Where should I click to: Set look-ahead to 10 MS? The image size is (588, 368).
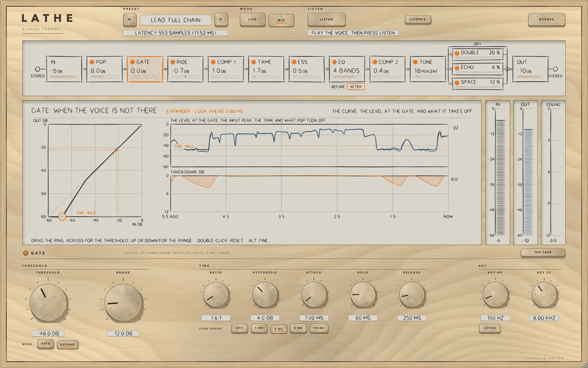click(x=319, y=328)
